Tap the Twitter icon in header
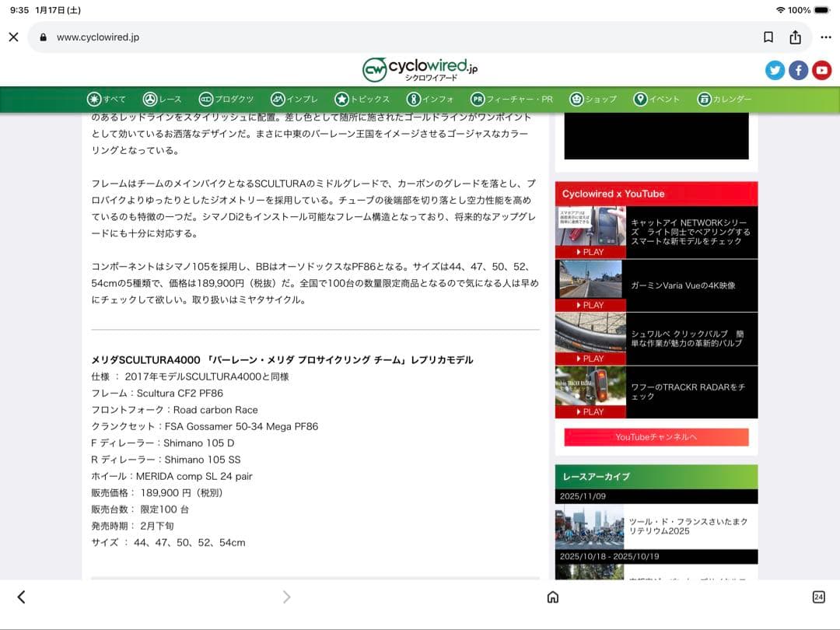Image resolution: width=840 pixels, height=630 pixels. (x=775, y=70)
